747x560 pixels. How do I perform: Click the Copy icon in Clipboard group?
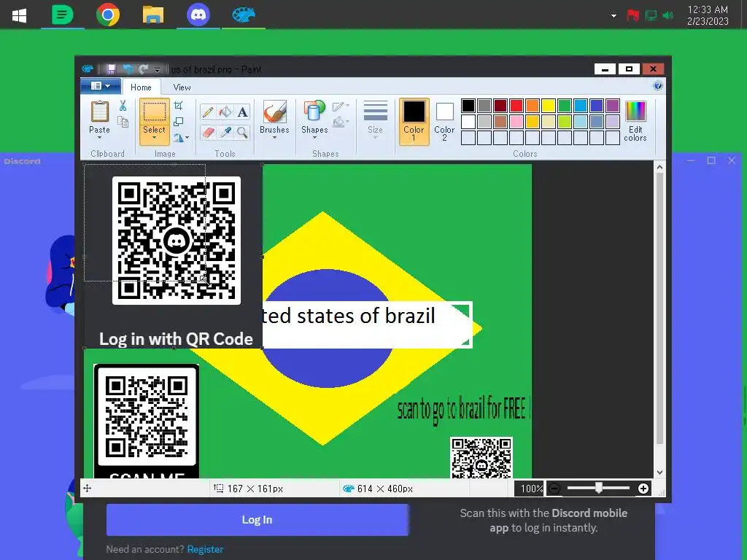click(x=123, y=122)
